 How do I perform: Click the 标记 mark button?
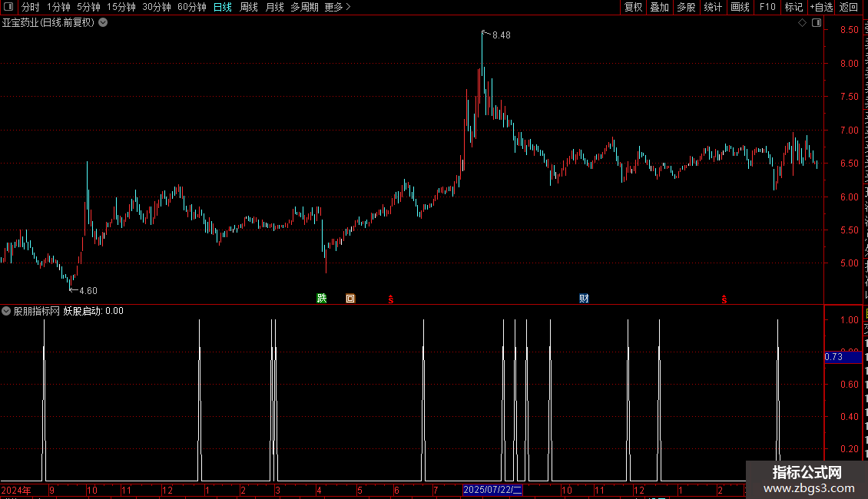click(x=793, y=7)
